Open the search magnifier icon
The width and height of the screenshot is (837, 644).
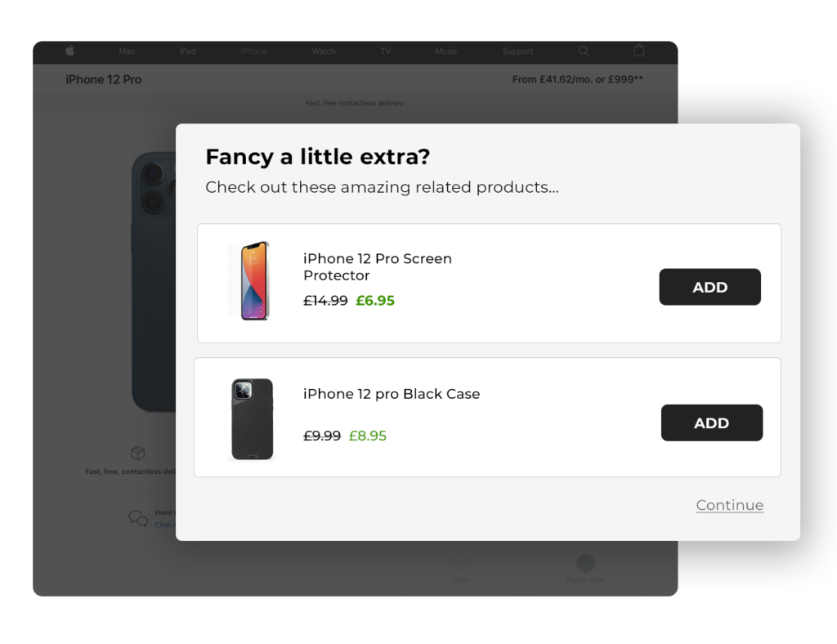583,51
